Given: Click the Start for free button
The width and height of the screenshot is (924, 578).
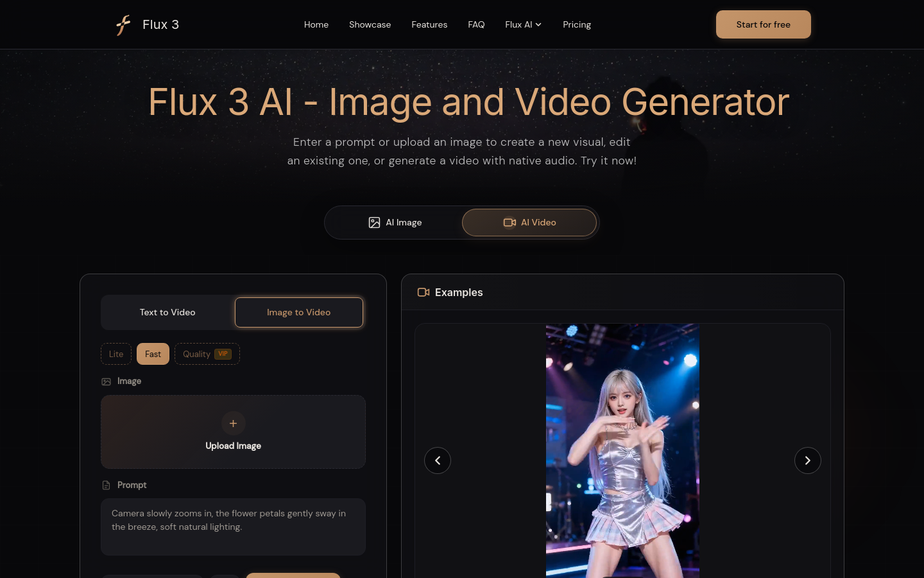Looking at the screenshot, I should pos(764,24).
